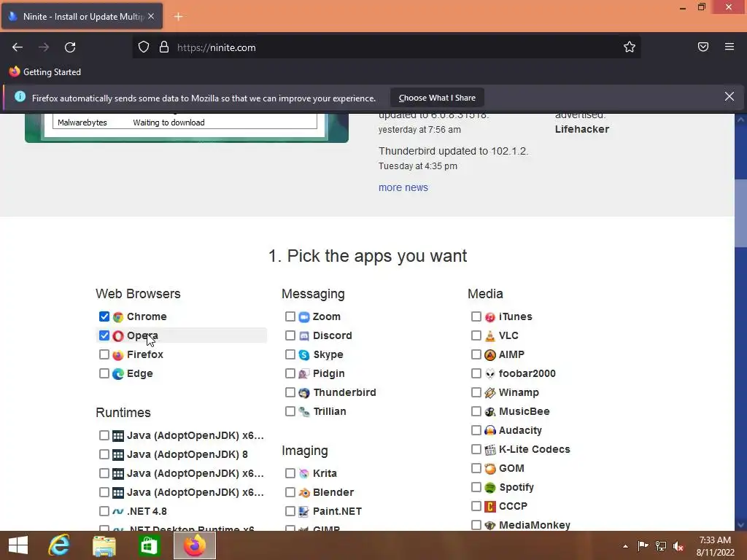Click the Firefox app icon in the list
Screen dimensions: 747x560
[x=118, y=355]
